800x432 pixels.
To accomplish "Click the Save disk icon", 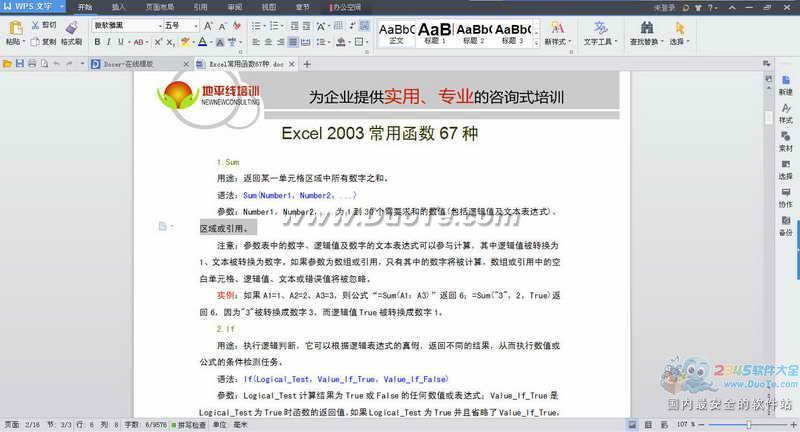I will 19,64.
